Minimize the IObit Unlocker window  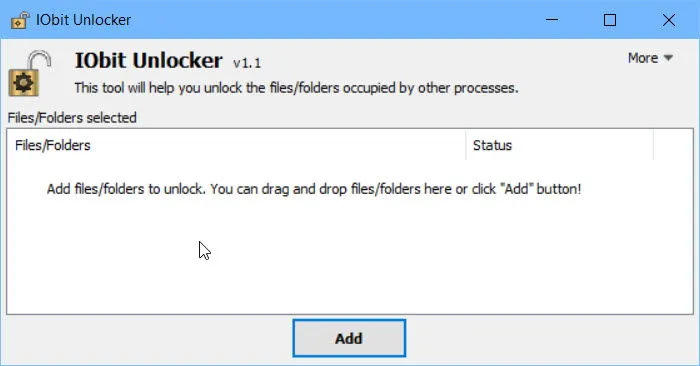tap(552, 20)
